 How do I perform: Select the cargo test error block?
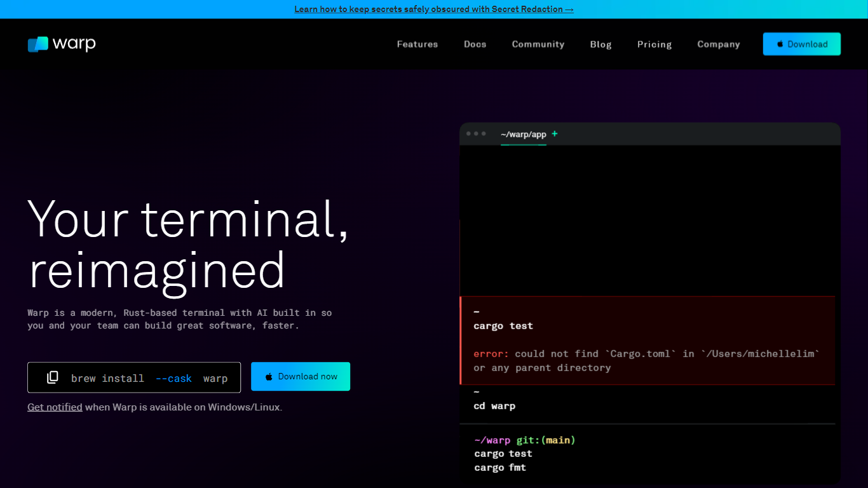(646, 341)
